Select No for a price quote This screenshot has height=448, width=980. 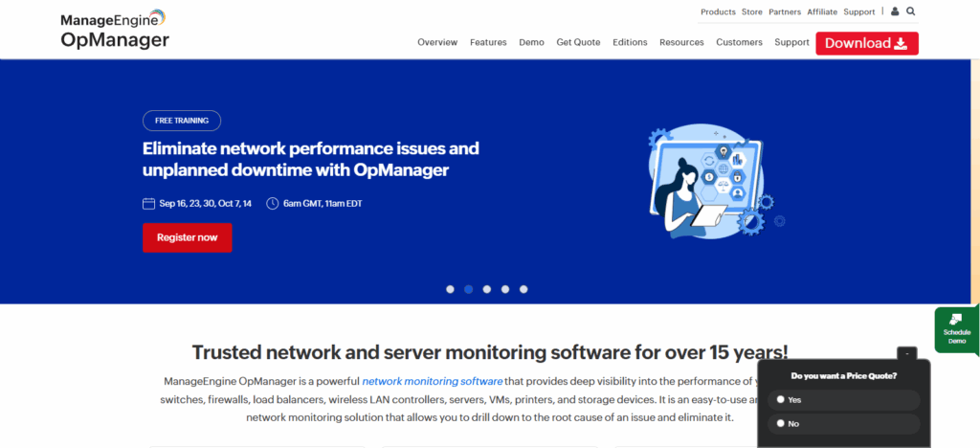781,423
